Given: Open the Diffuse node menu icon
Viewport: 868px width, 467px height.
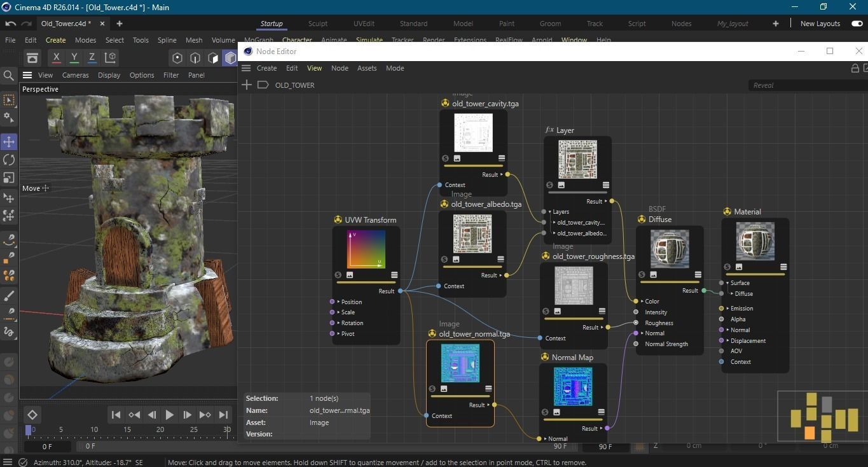Looking at the screenshot, I should (698, 274).
